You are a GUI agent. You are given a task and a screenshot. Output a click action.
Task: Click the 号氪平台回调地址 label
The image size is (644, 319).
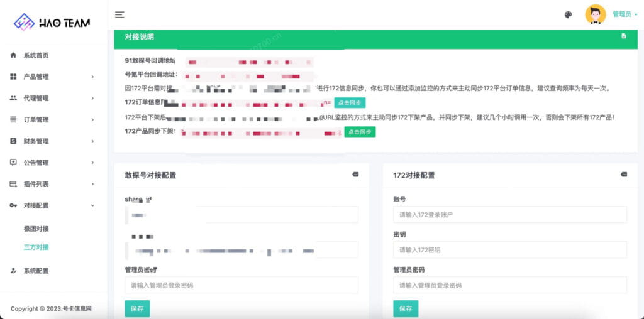(x=151, y=75)
